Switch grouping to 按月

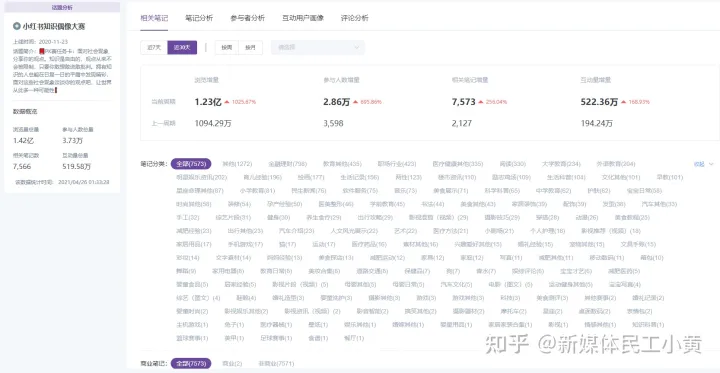click(x=251, y=48)
